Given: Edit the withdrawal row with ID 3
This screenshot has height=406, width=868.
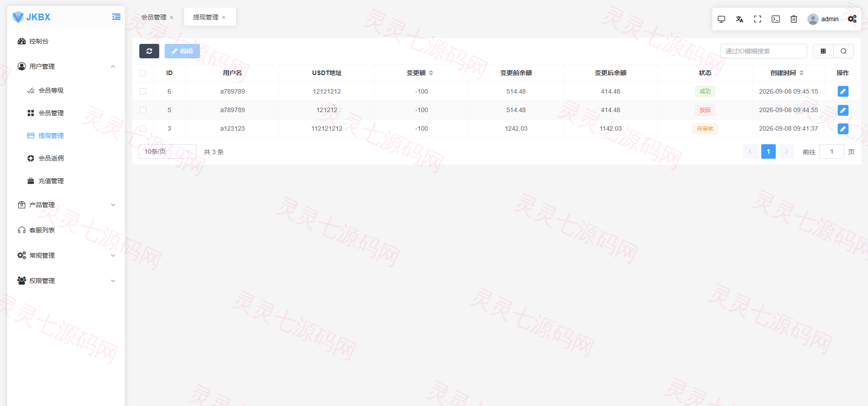Looking at the screenshot, I should coord(843,129).
